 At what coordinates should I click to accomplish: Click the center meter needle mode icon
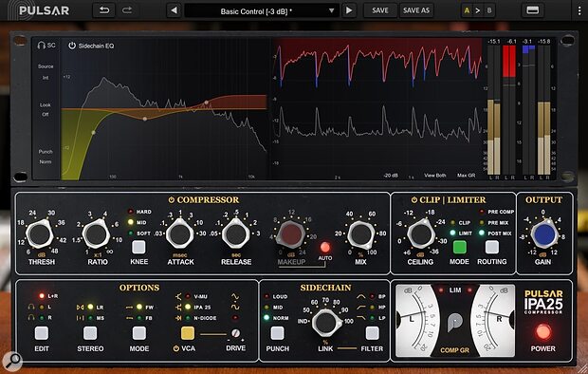point(454,322)
